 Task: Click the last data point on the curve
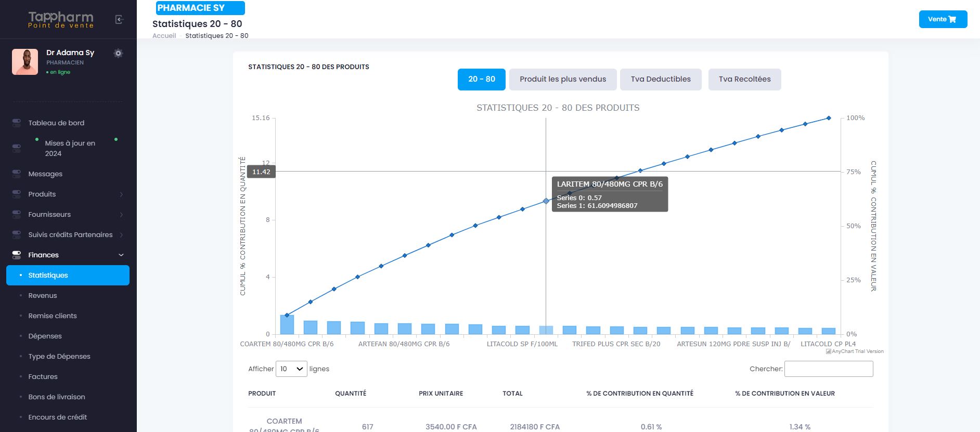pyautogui.click(x=829, y=118)
